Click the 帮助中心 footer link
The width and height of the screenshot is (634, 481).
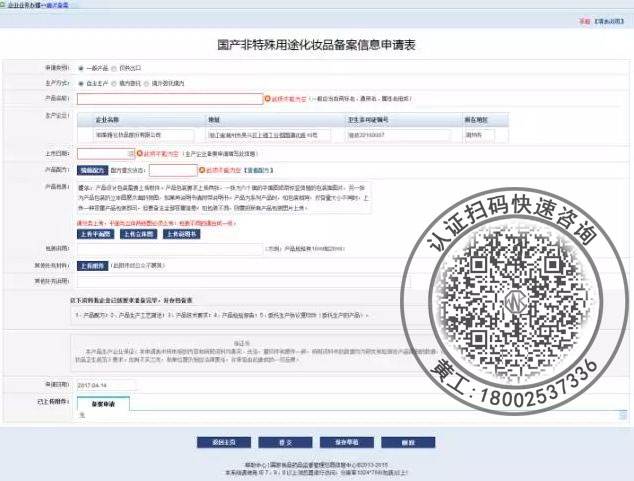[x=255, y=465]
